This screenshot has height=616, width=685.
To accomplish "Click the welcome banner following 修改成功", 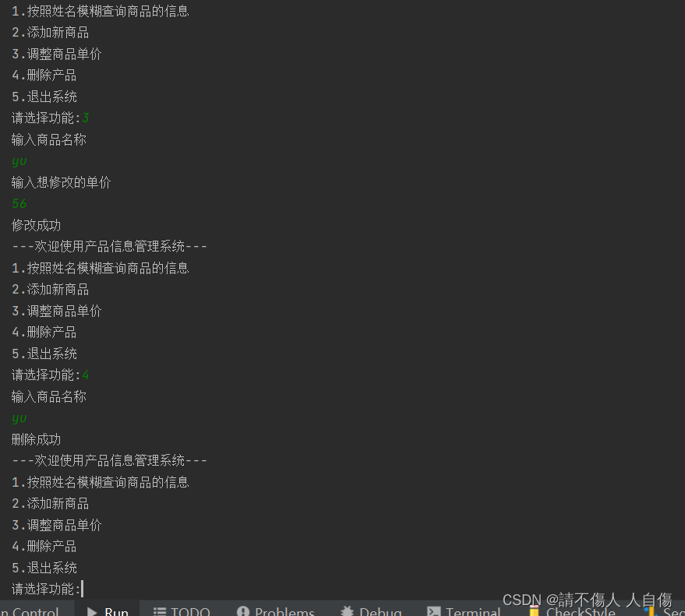I will [109, 246].
